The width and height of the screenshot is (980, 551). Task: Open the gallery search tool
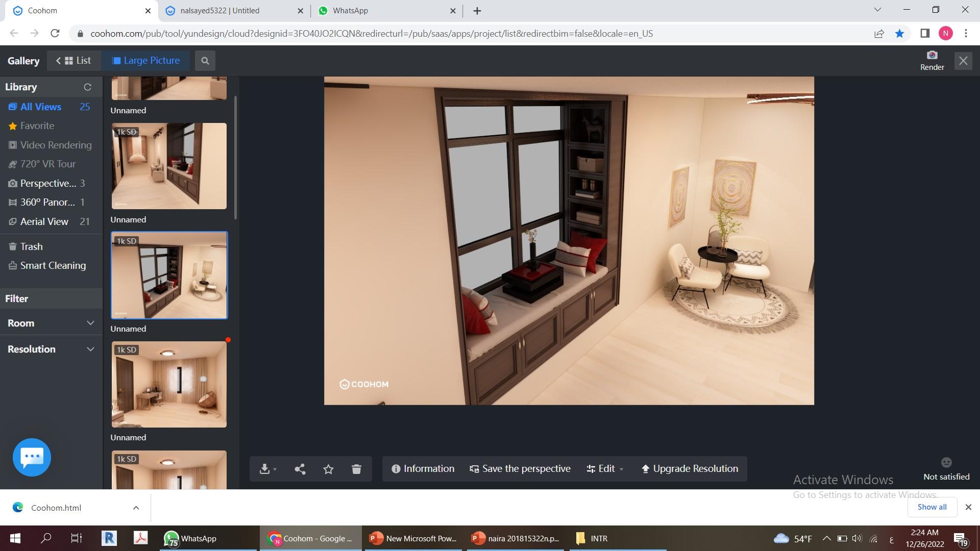point(205,61)
